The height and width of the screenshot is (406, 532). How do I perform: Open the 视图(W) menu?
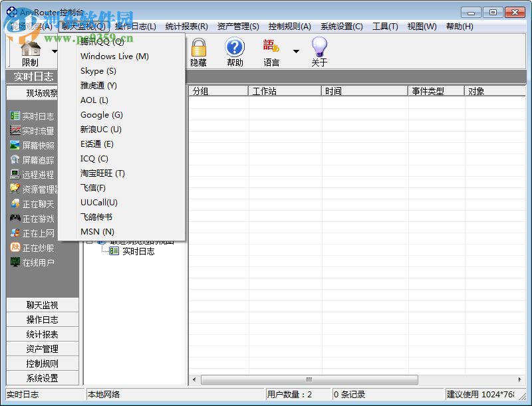click(421, 26)
